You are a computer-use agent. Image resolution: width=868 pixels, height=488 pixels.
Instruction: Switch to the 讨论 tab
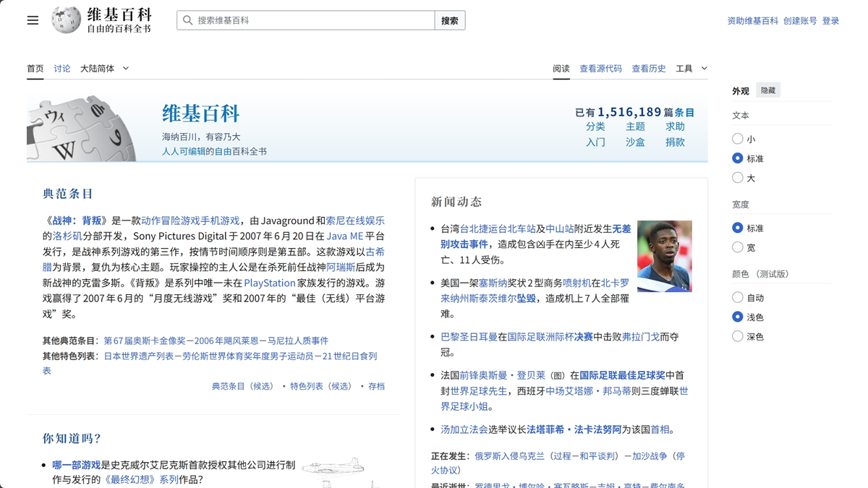click(61, 68)
